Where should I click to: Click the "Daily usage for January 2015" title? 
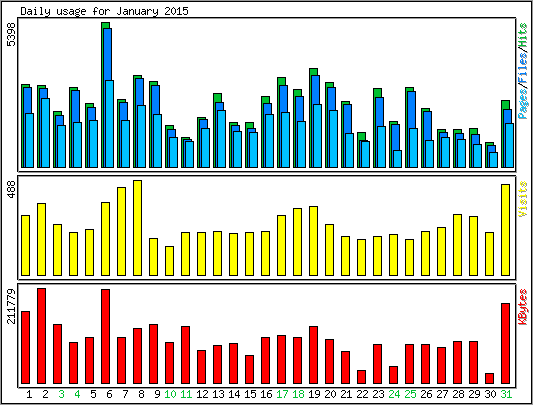coord(104,11)
